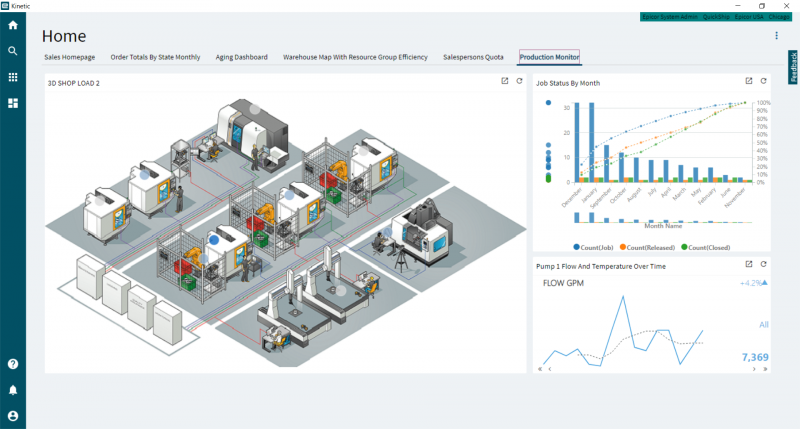Image resolution: width=800 pixels, height=429 pixels.
Task: Open the Home page overflow menu (three dots)
Action: [777, 35]
